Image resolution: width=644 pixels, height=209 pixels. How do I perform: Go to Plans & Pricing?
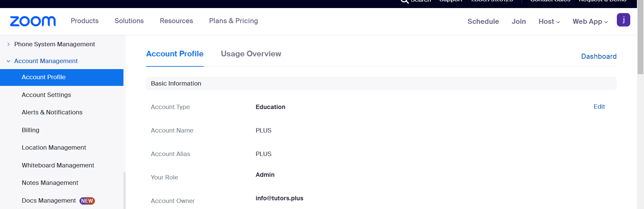coord(233,21)
